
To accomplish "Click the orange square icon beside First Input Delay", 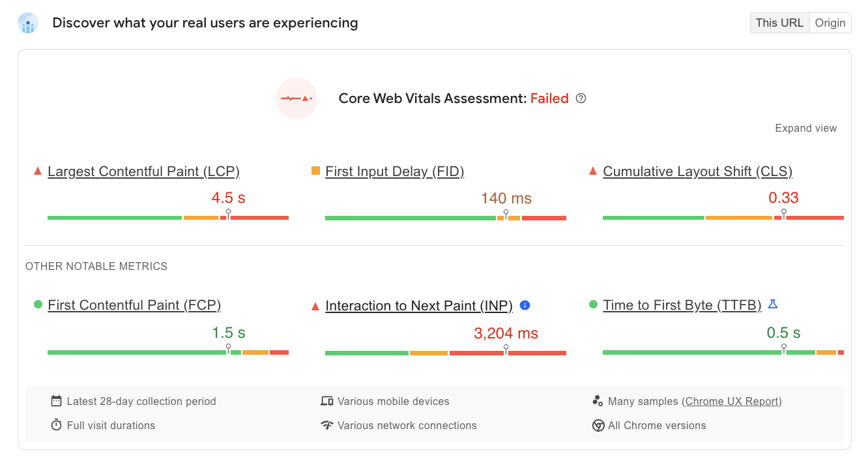I will click(x=315, y=171).
